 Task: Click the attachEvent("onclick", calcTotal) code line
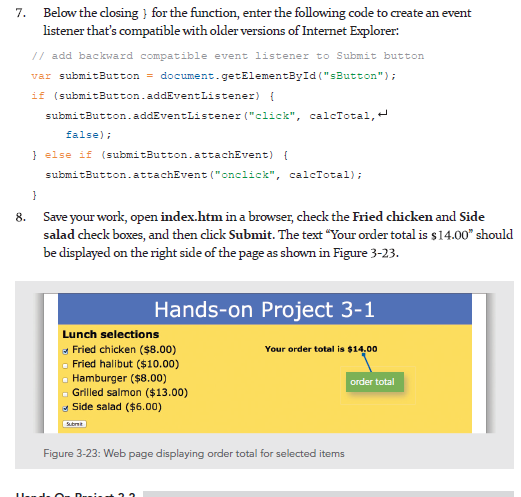pos(203,175)
